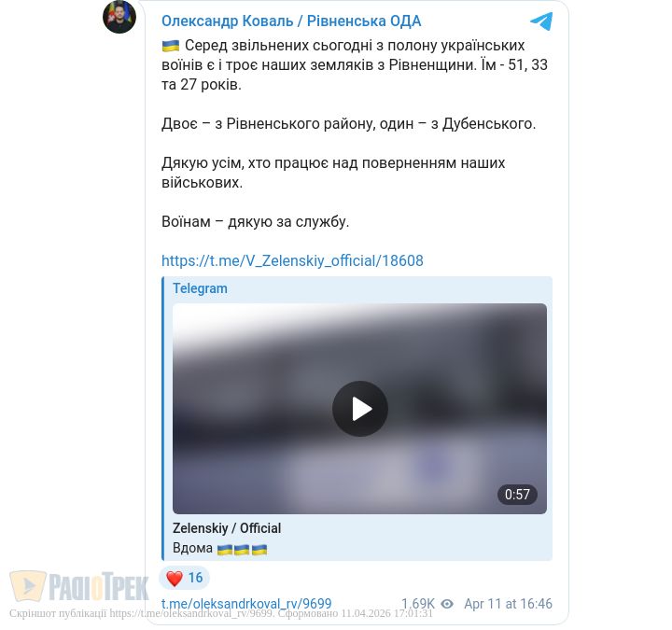
Task: Click the Telegram preview header label
Action: (200, 288)
